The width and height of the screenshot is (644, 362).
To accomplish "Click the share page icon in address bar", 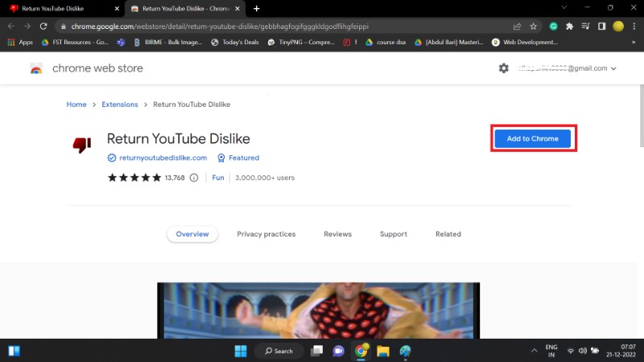I will pyautogui.click(x=517, y=26).
